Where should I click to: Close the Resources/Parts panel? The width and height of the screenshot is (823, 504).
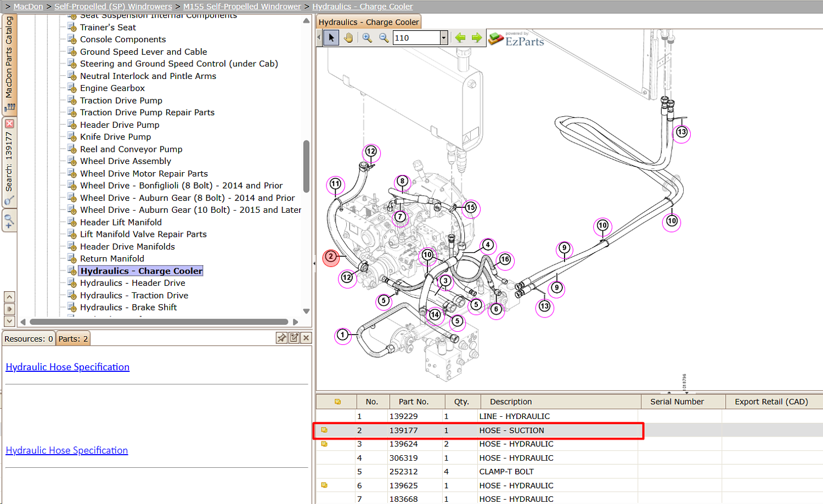tap(306, 338)
